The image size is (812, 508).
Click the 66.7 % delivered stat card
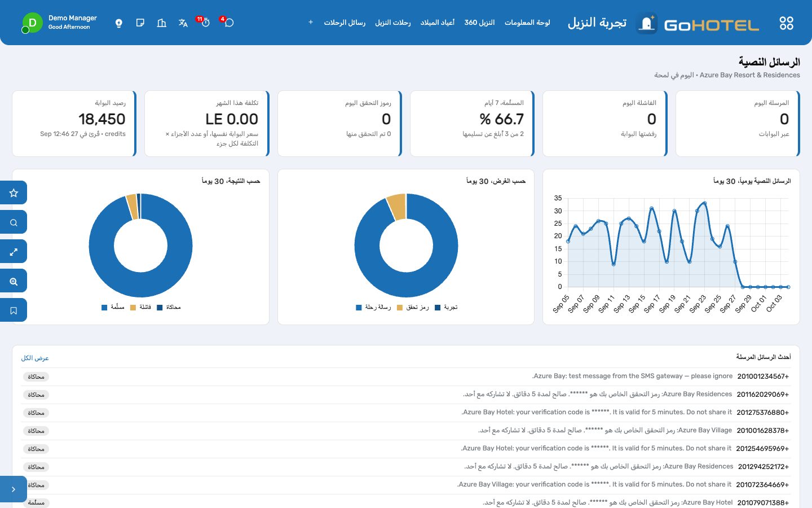click(472, 124)
